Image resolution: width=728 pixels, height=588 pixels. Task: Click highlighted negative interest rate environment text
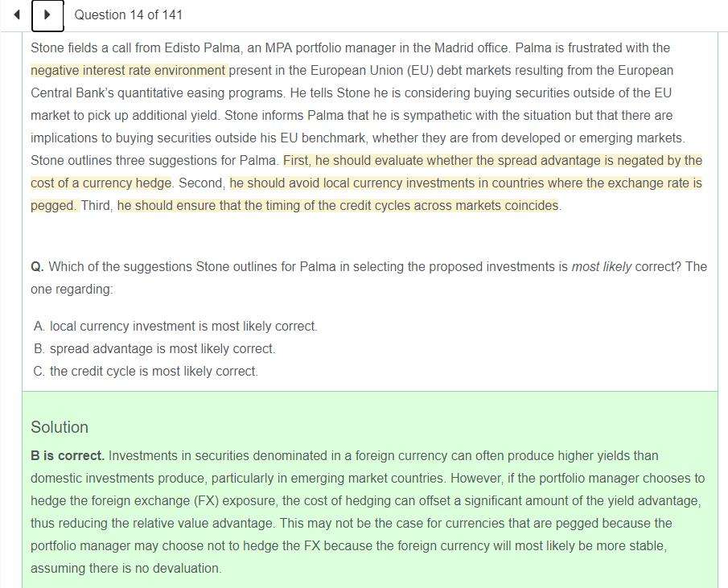[128, 71]
